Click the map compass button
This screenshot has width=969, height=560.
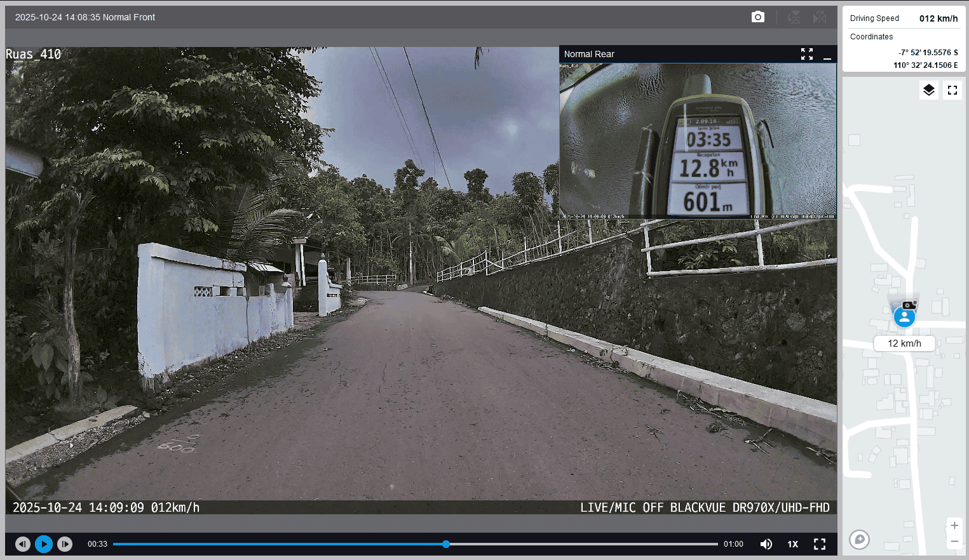pyautogui.click(x=859, y=540)
